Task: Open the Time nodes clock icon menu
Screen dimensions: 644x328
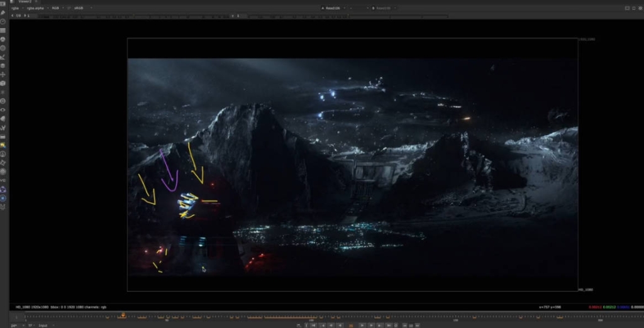Action: coord(3,21)
